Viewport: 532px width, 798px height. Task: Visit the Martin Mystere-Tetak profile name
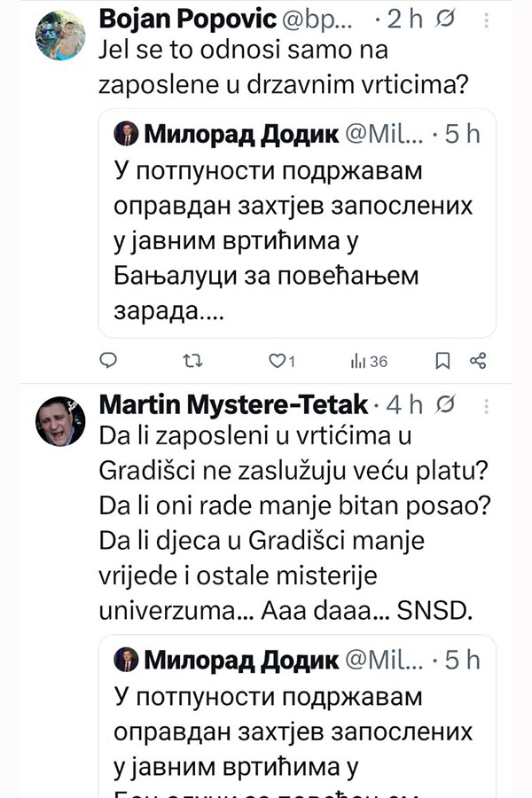[233, 404]
